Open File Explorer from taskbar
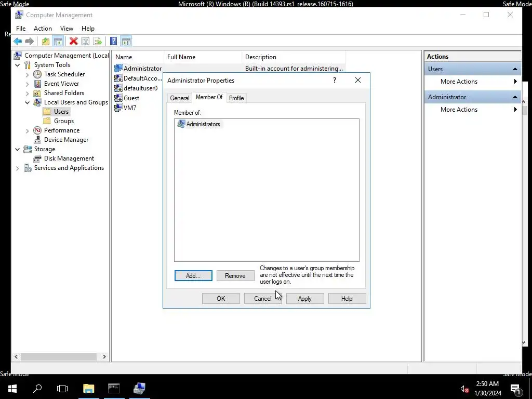The image size is (532, 399). point(88,388)
